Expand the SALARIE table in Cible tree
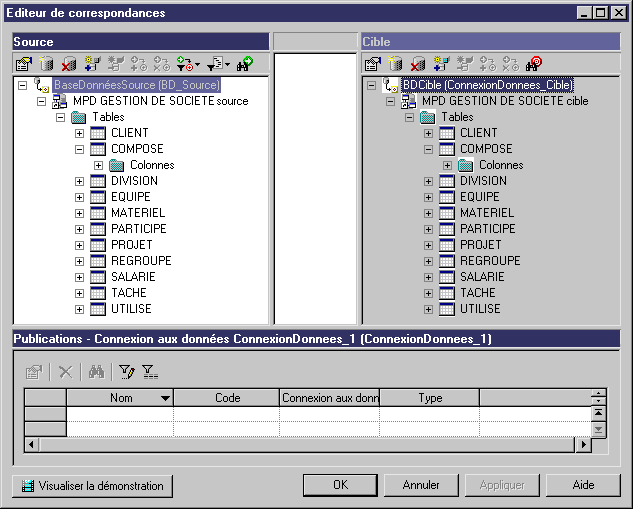This screenshot has width=633, height=509. pyautogui.click(x=428, y=277)
